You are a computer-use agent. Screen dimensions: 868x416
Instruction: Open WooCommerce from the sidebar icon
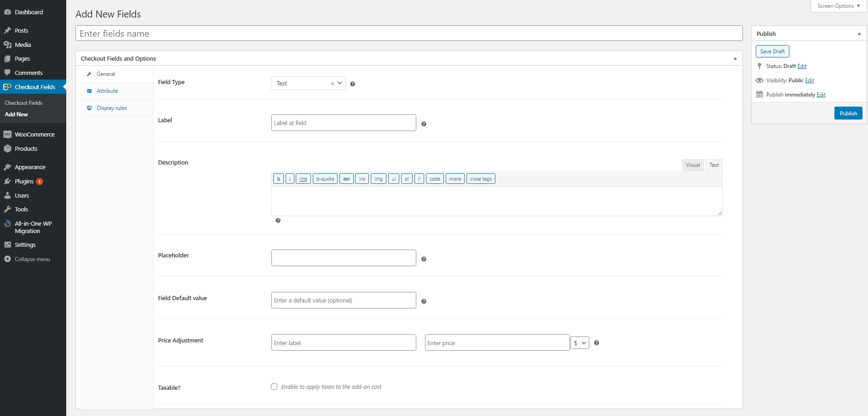(x=7, y=135)
